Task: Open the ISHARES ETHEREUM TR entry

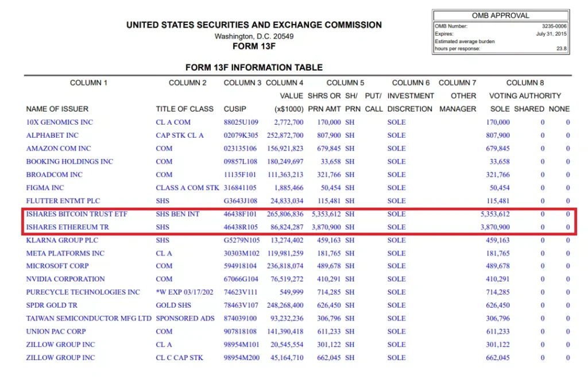Action: tap(67, 227)
